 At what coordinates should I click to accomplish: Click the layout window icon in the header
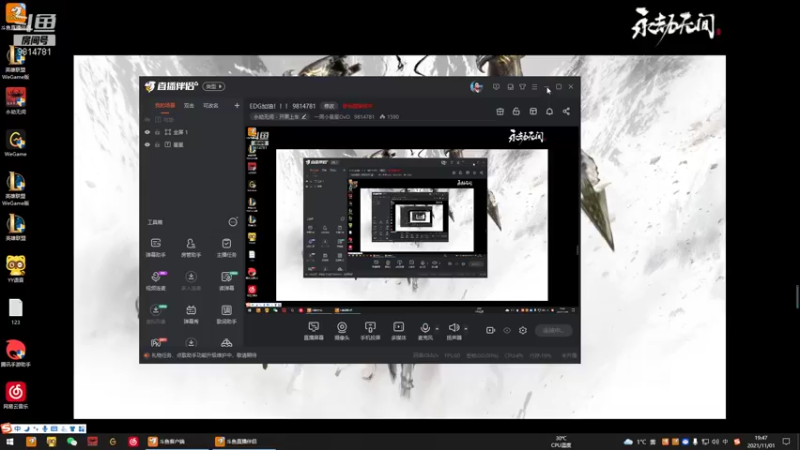pyautogui.click(x=533, y=111)
